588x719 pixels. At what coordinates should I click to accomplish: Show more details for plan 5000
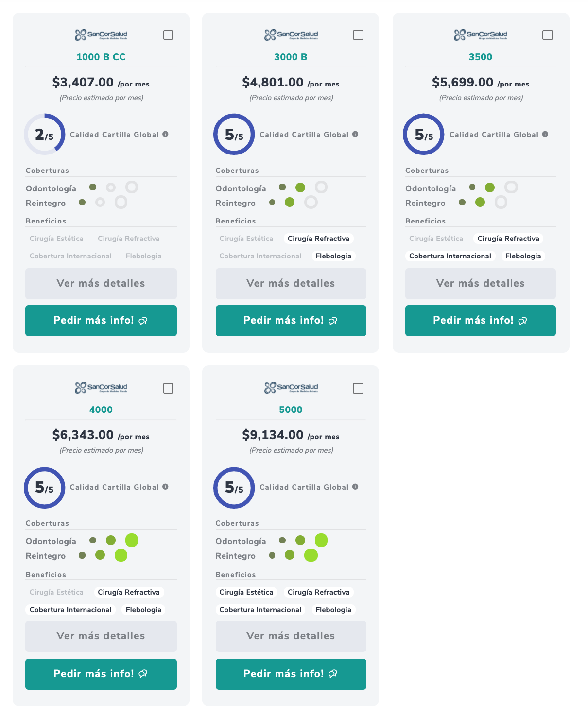pyautogui.click(x=291, y=636)
